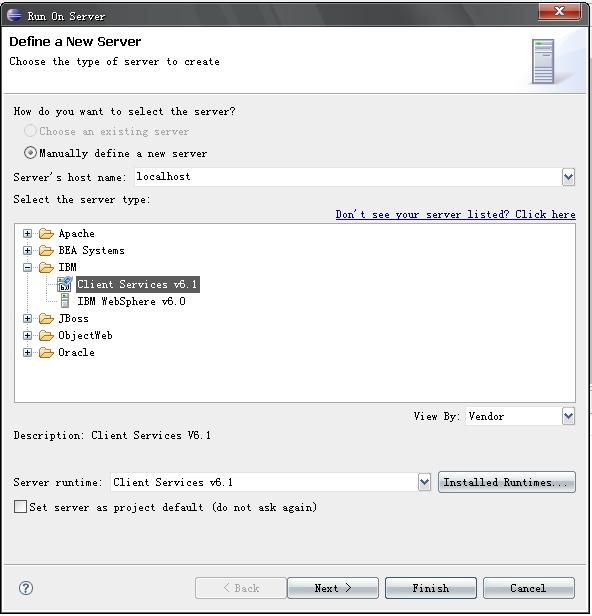
Task: Open the help question mark icon
Action: click(x=26, y=588)
